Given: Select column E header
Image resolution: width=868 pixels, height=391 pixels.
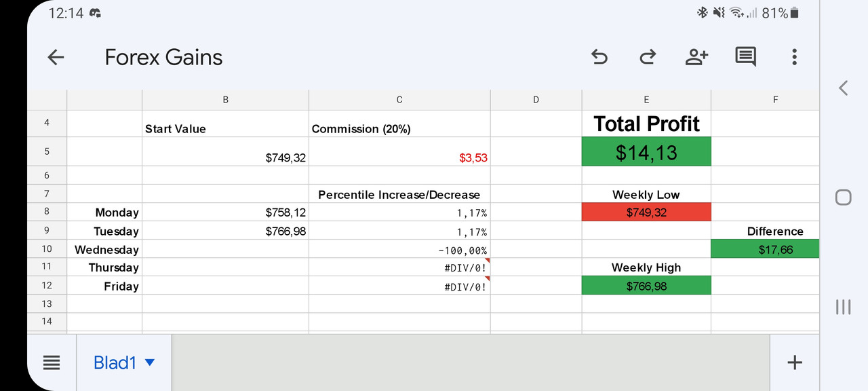Looking at the screenshot, I should (x=646, y=100).
